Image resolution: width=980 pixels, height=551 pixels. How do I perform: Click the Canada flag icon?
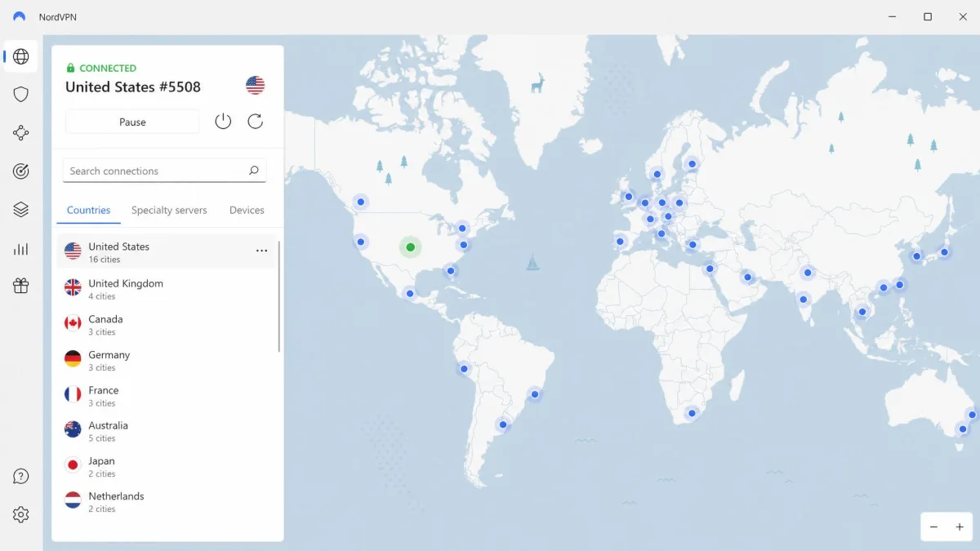point(73,323)
